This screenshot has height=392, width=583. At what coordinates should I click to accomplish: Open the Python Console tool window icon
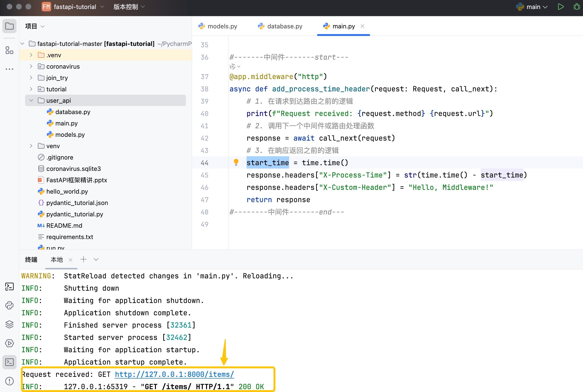(x=9, y=305)
